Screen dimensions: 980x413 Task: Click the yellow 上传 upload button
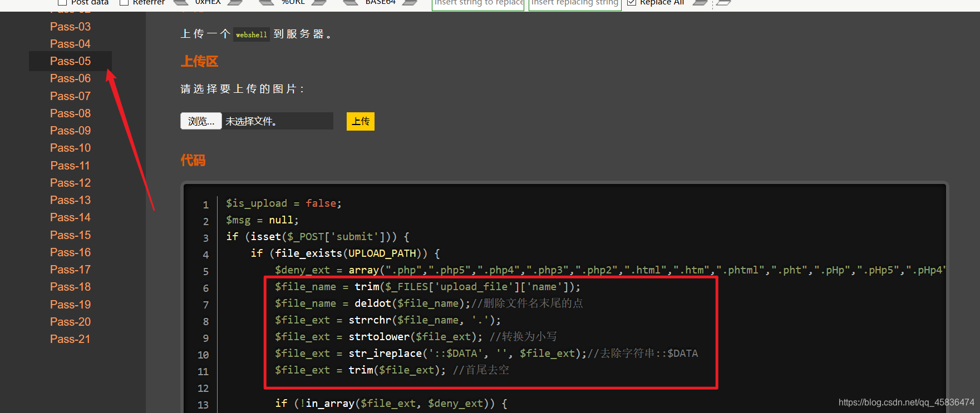pyautogui.click(x=361, y=121)
